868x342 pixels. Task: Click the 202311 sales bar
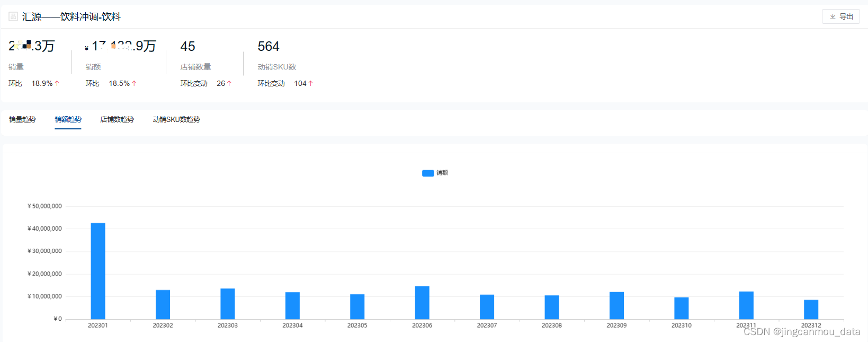[746, 305]
